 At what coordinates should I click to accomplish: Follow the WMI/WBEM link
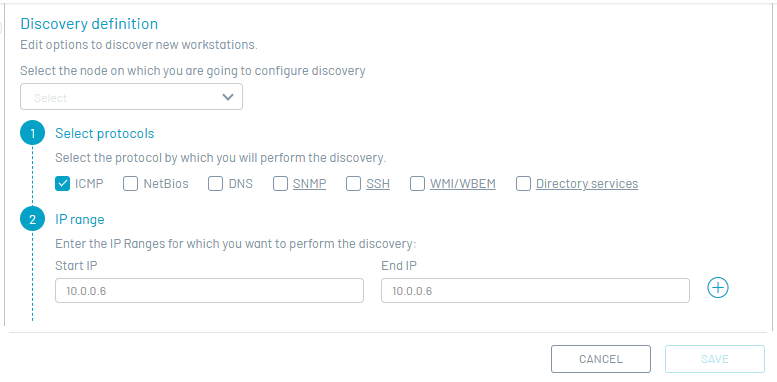pyautogui.click(x=463, y=184)
